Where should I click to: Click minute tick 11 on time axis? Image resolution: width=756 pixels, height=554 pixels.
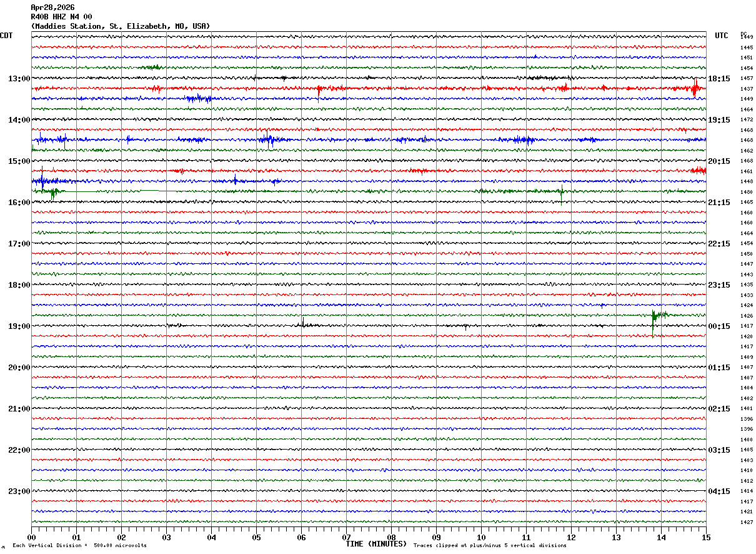(526, 537)
